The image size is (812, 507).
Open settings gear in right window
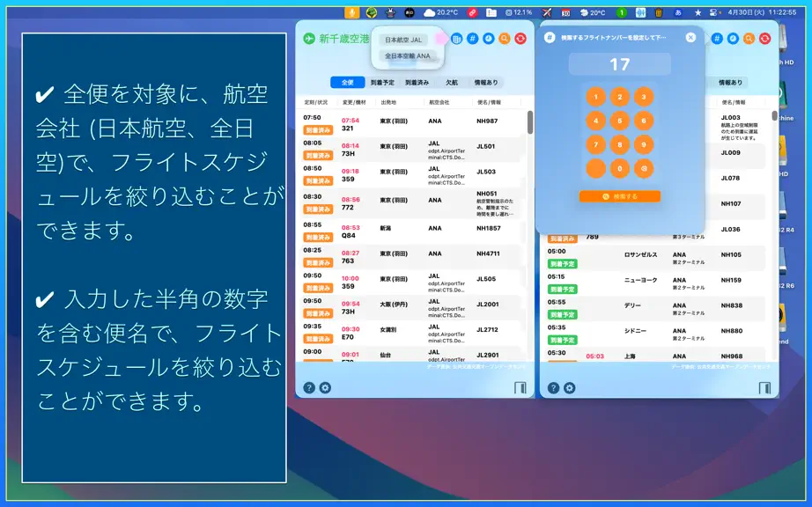point(570,387)
